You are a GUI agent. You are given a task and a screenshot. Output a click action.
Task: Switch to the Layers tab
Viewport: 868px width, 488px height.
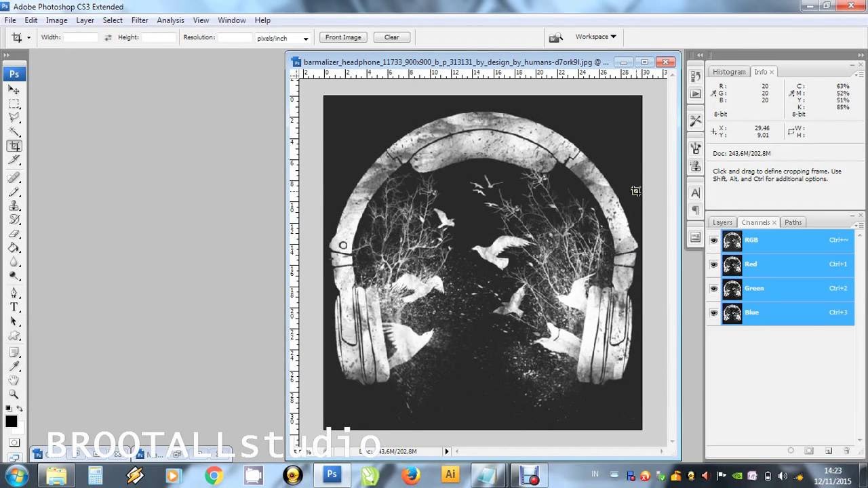point(722,222)
